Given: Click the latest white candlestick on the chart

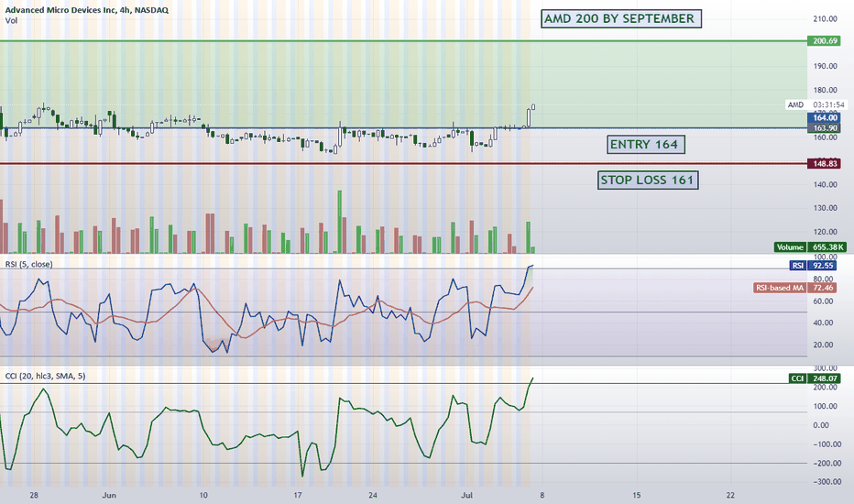Looking at the screenshot, I should [x=533, y=107].
